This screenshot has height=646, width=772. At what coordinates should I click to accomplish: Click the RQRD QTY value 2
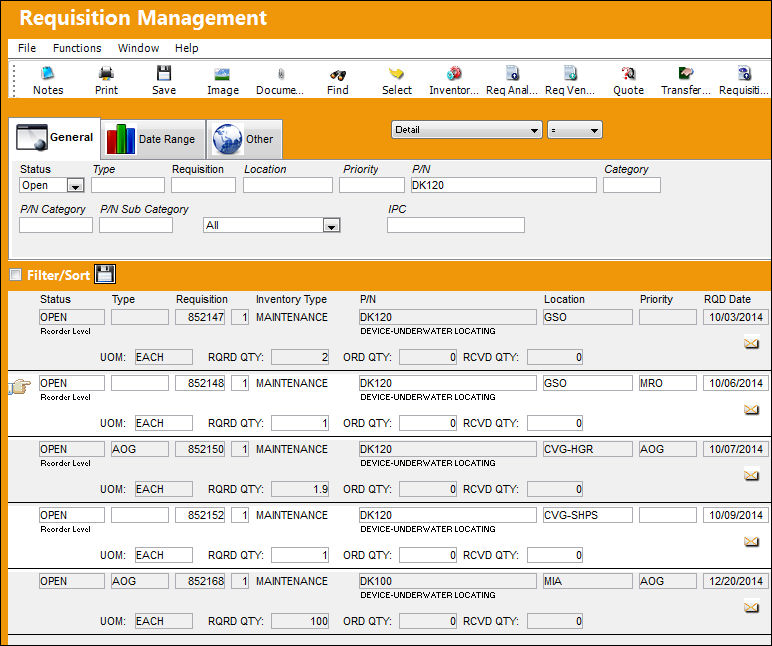click(300, 357)
